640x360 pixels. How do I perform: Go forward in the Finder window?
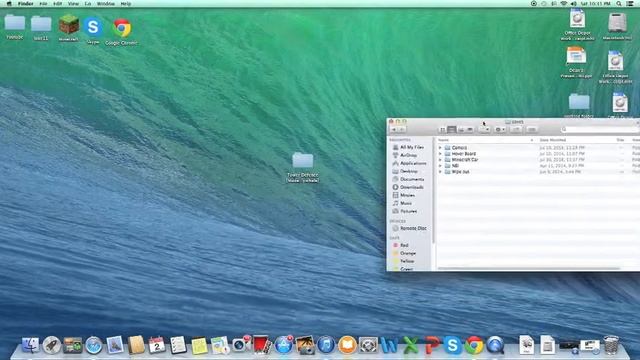tap(402, 129)
